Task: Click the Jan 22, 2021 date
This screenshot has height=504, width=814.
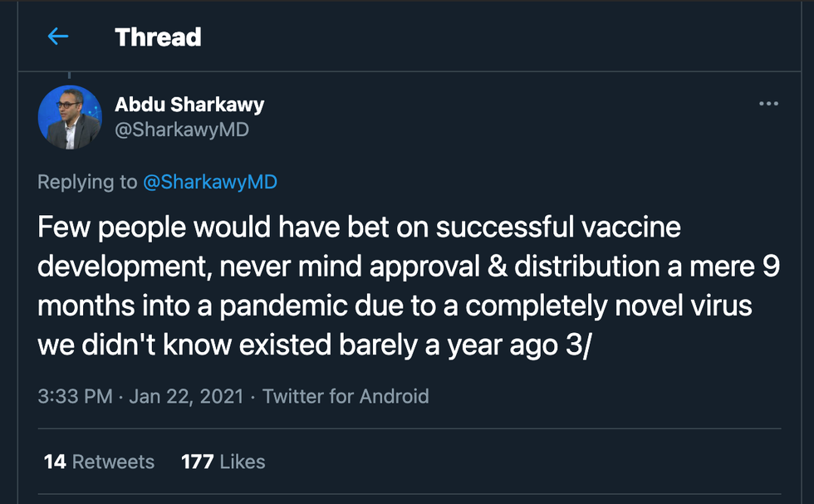Action: 186,396
